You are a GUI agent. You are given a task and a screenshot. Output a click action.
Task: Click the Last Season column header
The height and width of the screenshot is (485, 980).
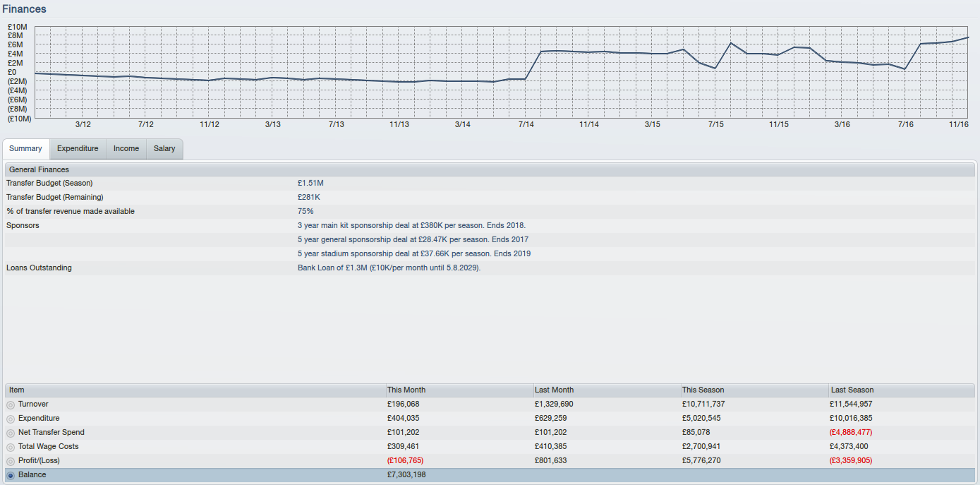(x=852, y=390)
